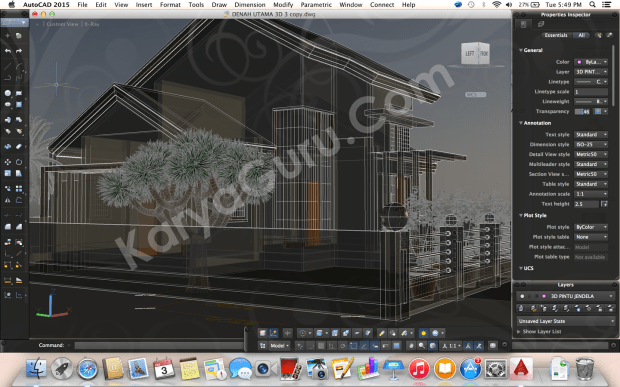Select the Rotate tool

[x=19, y=162]
